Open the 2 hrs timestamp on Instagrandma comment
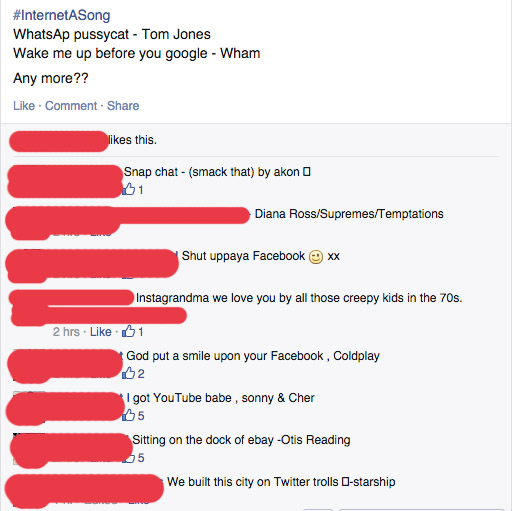 (x=66, y=332)
